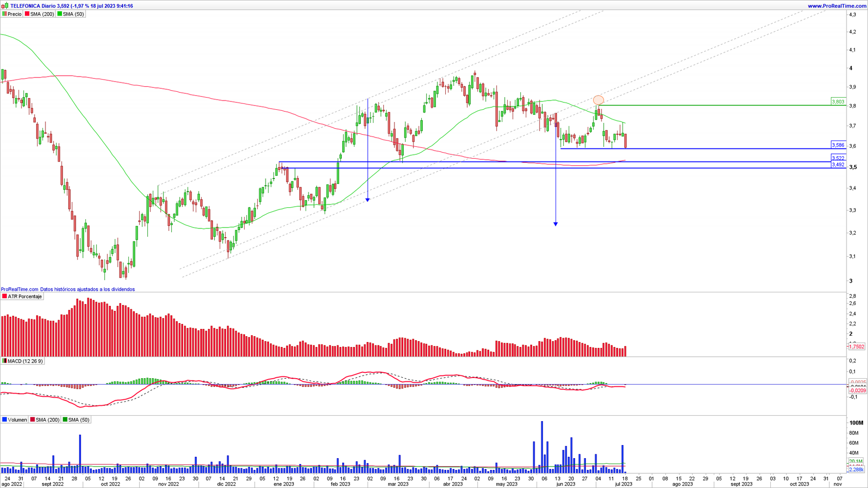Click the Precio indicator label in the price panel
The height and width of the screenshot is (488, 868).
[x=15, y=14]
